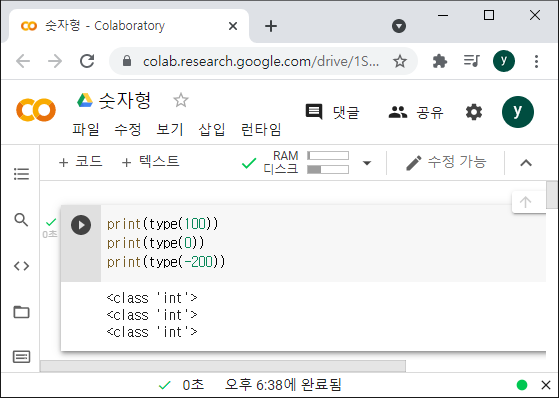Open the Google account avatar in Colab header
The height and width of the screenshot is (398, 559).
click(518, 112)
